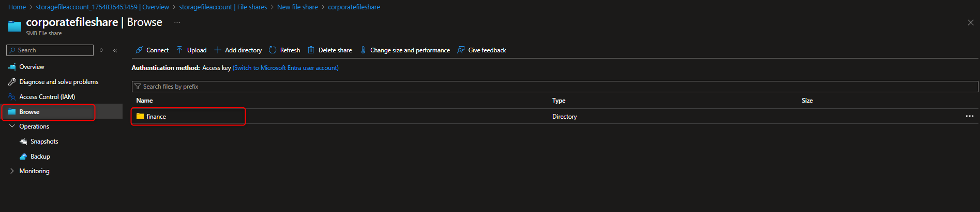Viewport: 980px width, 212px height.
Task: Open the Overview menu item
Action: (32, 67)
